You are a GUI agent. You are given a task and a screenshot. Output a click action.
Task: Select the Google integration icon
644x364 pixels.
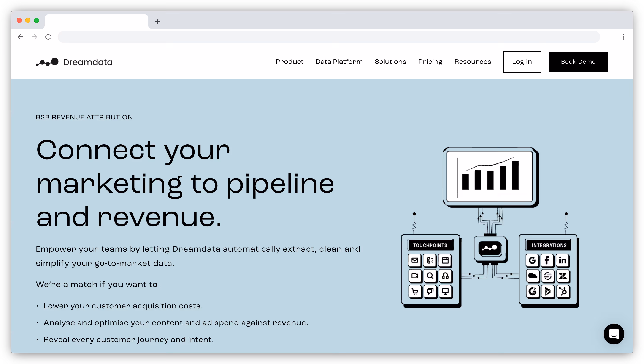click(532, 260)
